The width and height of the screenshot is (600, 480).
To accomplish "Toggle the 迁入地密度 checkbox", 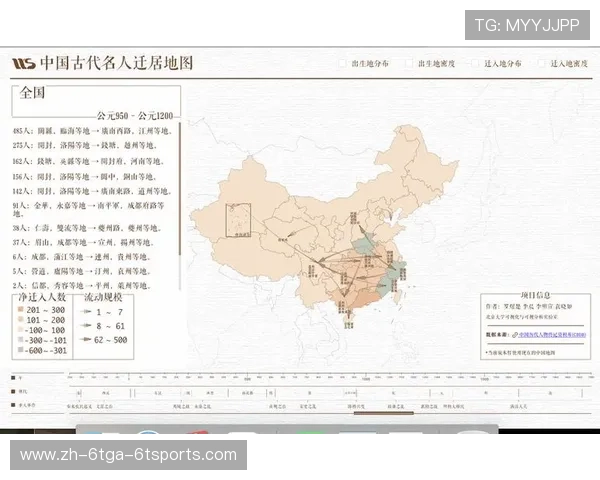I will pos(542,63).
